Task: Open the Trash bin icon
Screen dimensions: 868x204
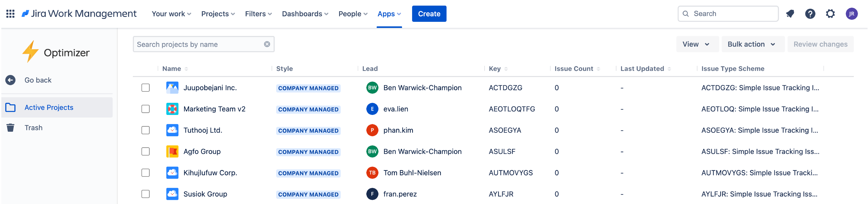Action: 10,128
